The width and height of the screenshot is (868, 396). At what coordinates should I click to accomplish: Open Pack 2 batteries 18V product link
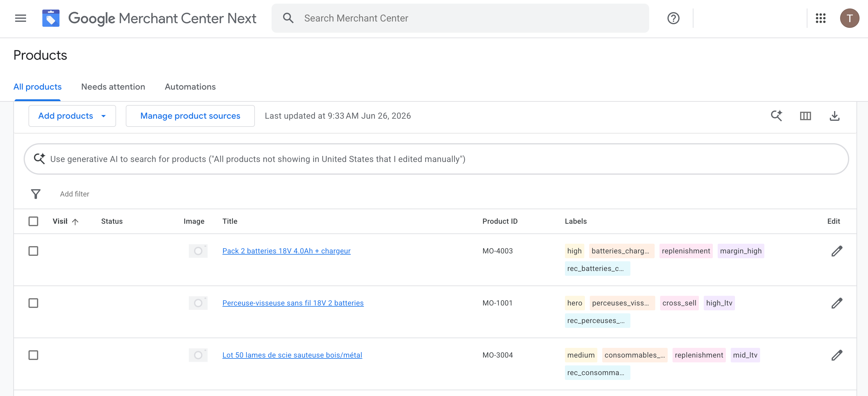point(286,251)
